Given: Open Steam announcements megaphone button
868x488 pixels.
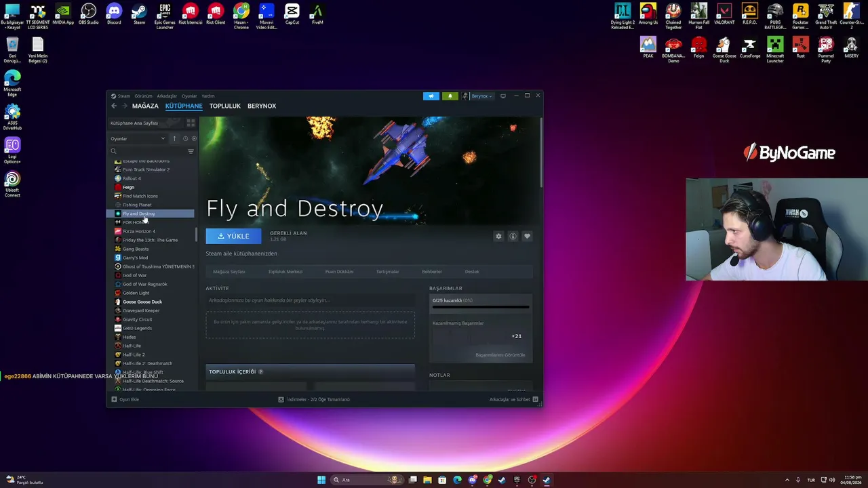Looking at the screenshot, I should (431, 96).
